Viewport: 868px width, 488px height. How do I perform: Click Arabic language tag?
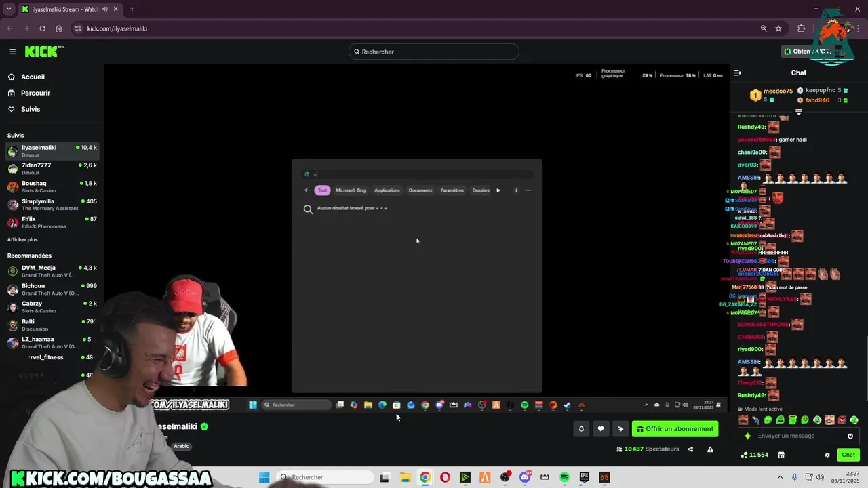(181, 446)
